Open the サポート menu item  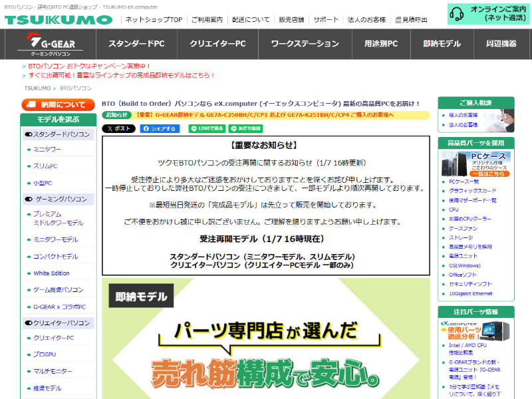coord(326,21)
